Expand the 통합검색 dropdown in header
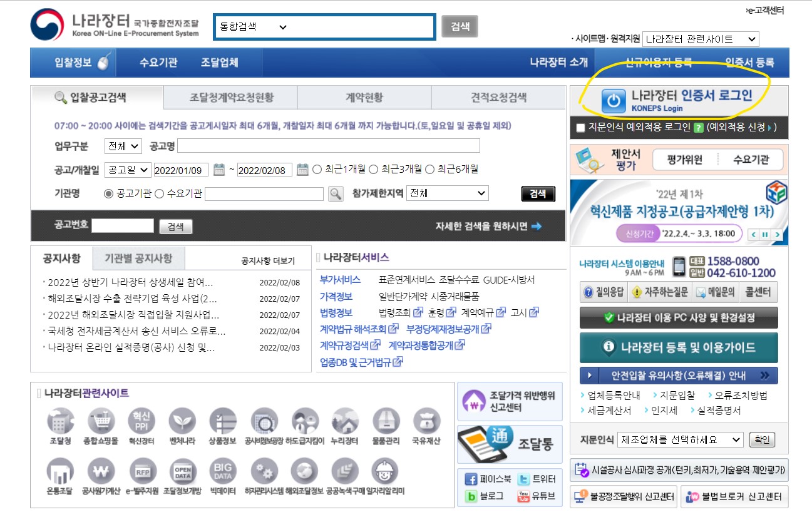This screenshot has width=812, height=512. click(253, 27)
